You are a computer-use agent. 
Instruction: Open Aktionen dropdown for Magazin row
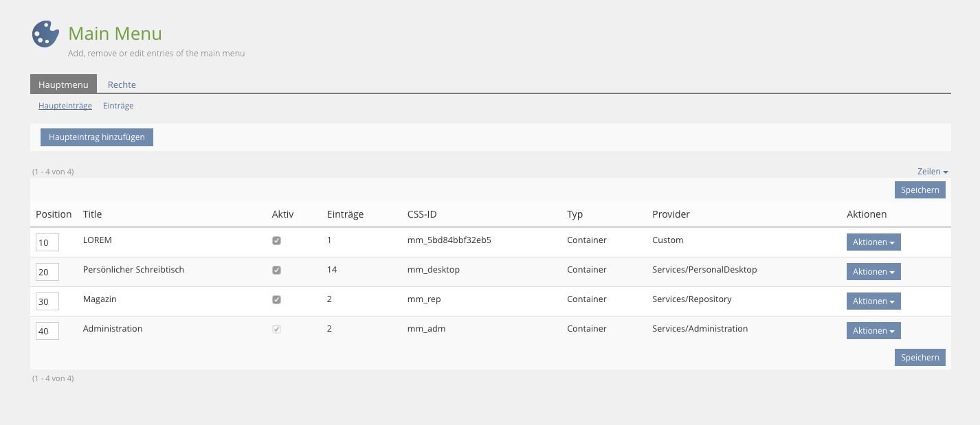pos(873,301)
